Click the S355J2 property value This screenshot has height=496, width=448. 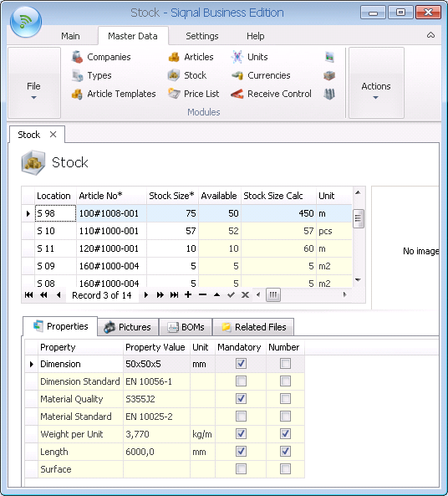click(156, 399)
